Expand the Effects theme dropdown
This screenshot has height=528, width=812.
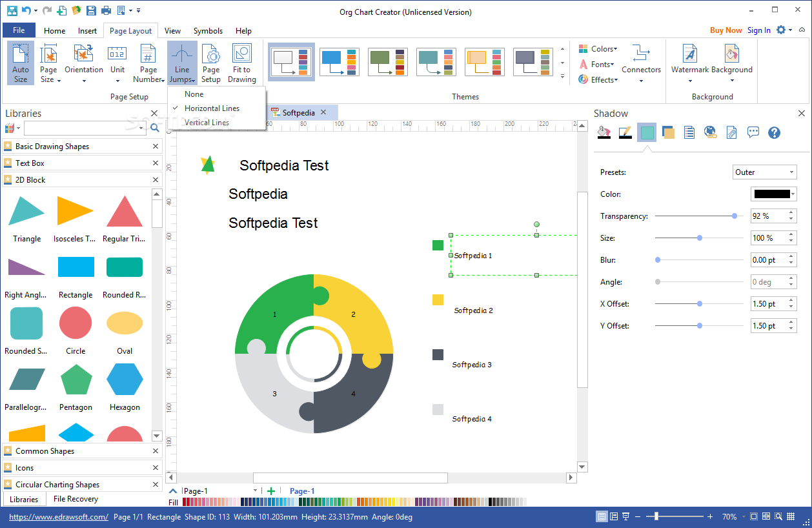pyautogui.click(x=598, y=80)
